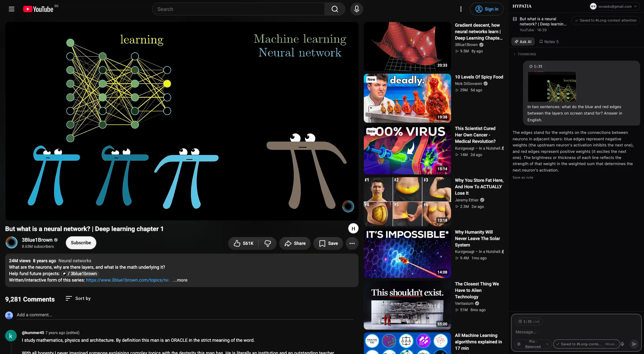Start voice search with the microphone
This screenshot has height=354, width=644.
pos(357,9)
